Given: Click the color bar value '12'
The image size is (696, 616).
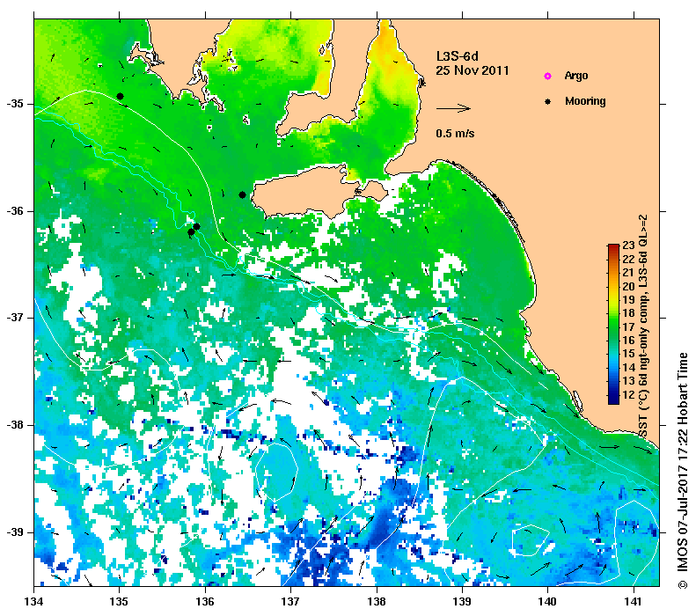Looking at the screenshot, I should (x=628, y=394).
